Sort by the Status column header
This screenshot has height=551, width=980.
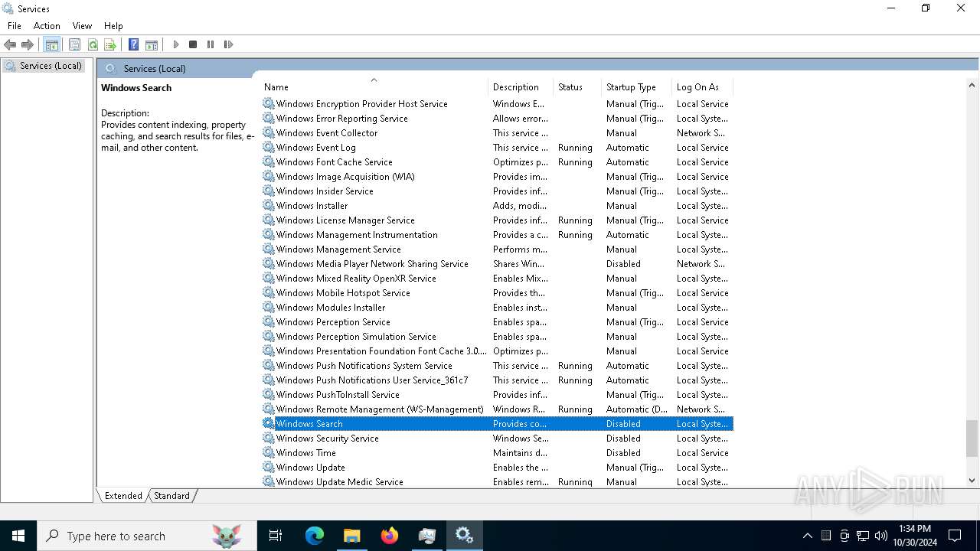(577, 87)
